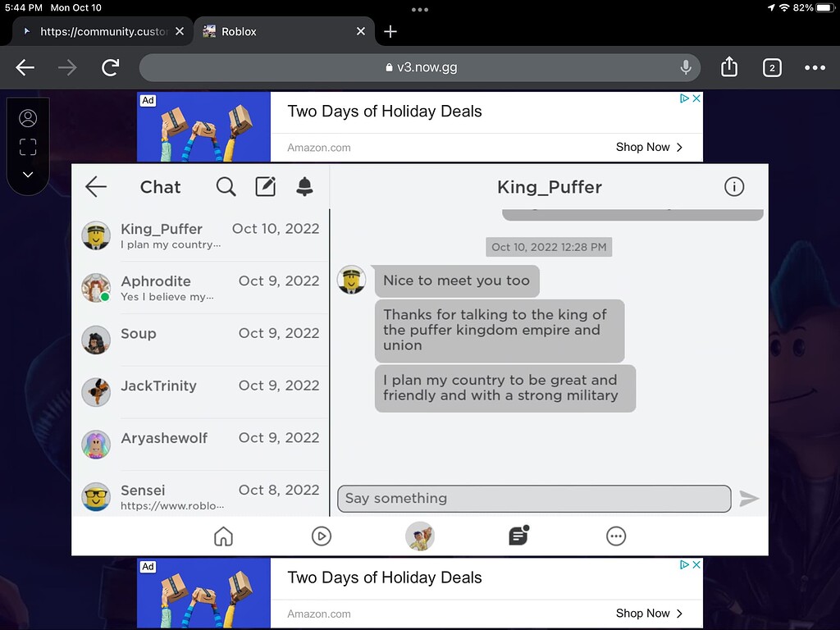Screen dimensions: 840x630
Task: Dismiss the Holiday Deals ad
Action: [x=696, y=98]
